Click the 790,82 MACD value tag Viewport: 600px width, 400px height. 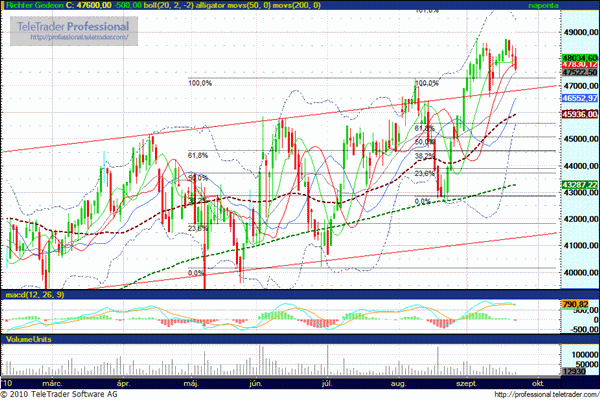579,304
